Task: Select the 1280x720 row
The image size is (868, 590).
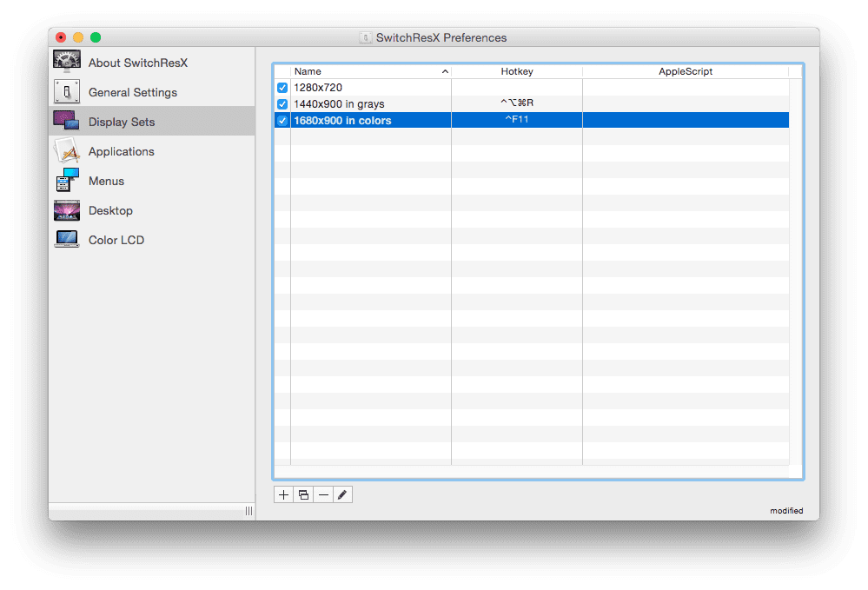Action: point(532,88)
